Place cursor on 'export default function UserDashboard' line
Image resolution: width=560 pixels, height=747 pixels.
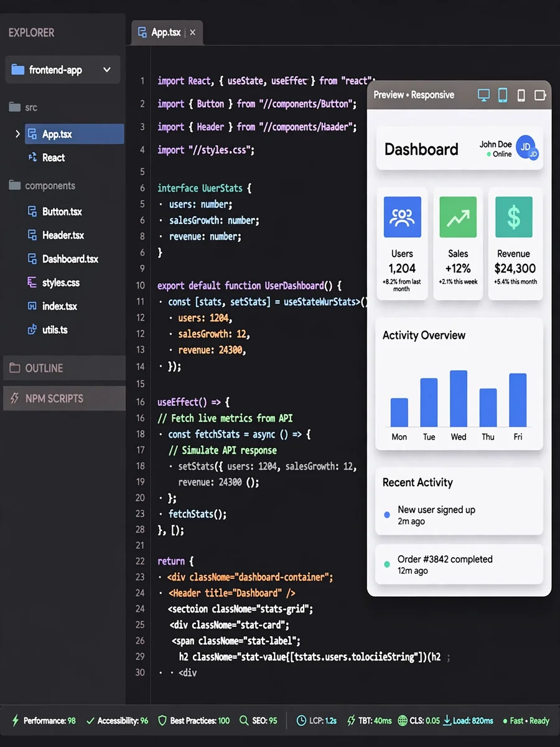(x=250, y=285)
